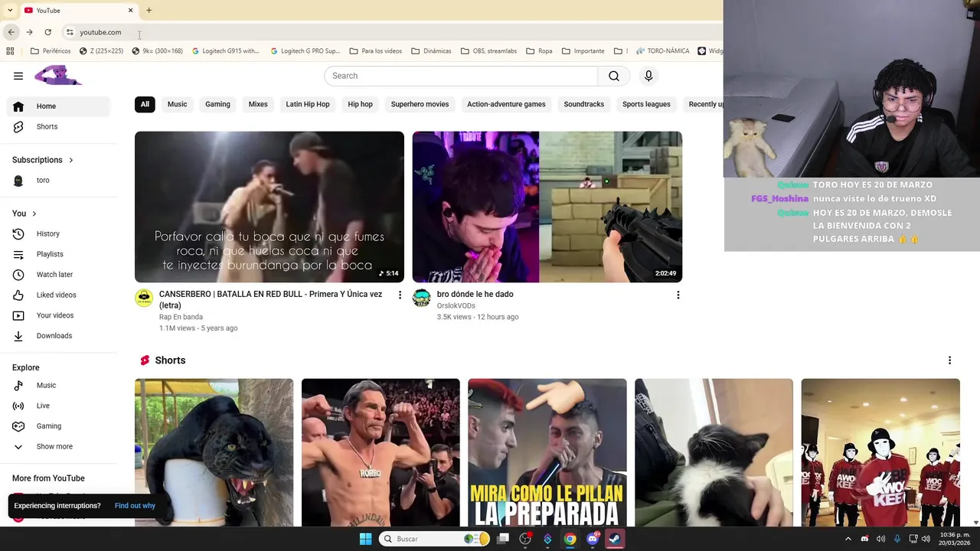Select the Hip hop chip
Image resolution: width=980 pixels, height=551 pixels.
click(360, 104)
